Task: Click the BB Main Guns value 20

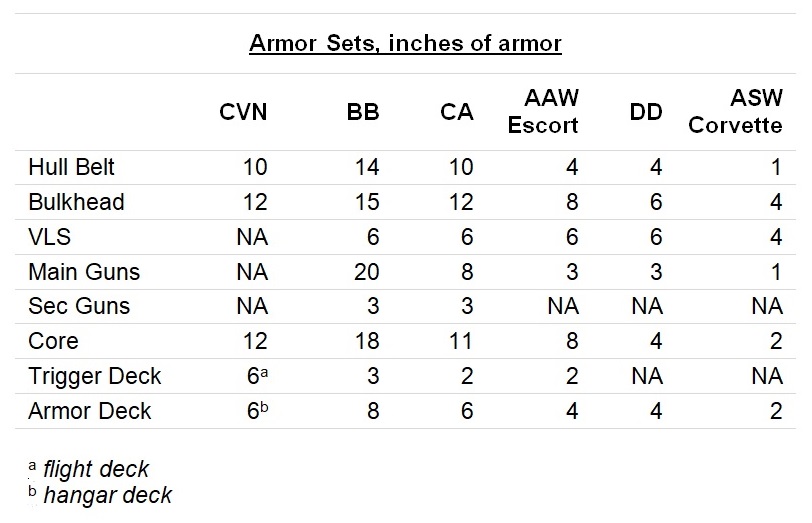Action: tap(367, 272)
